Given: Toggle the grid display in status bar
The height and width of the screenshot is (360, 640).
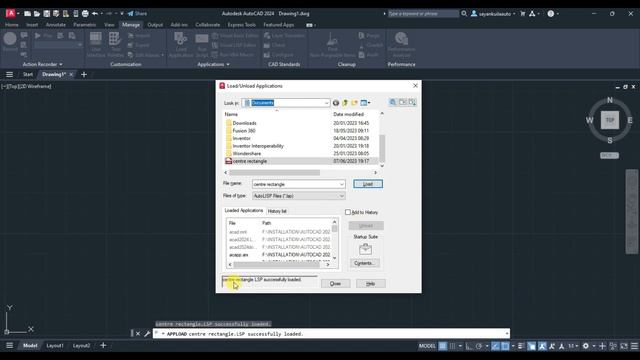Looking at the screenshot, I should click(442, 346).
